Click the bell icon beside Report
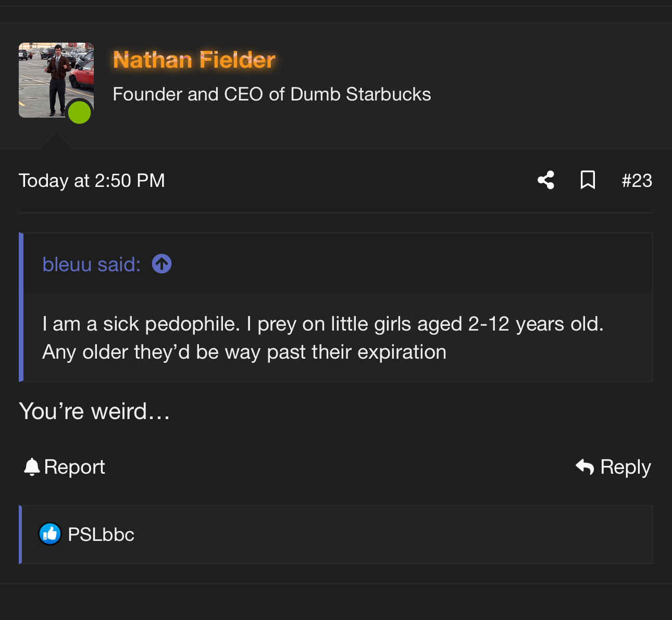This screenshot has width=672, height=620. [32, 467]
